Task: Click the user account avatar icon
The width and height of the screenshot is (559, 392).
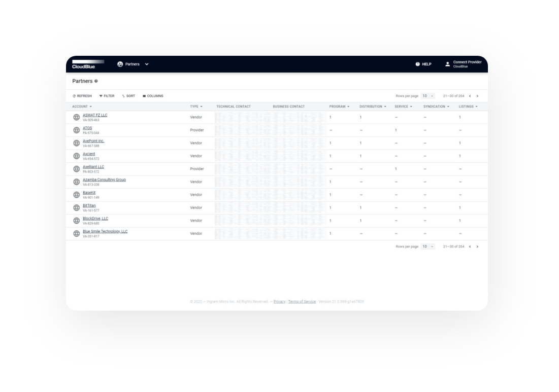Action: [x=447, y=64]
